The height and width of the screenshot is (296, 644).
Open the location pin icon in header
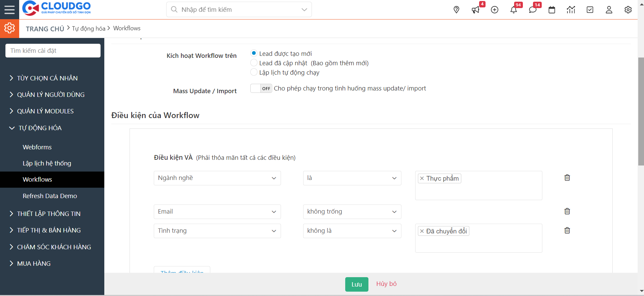[456, 10]
